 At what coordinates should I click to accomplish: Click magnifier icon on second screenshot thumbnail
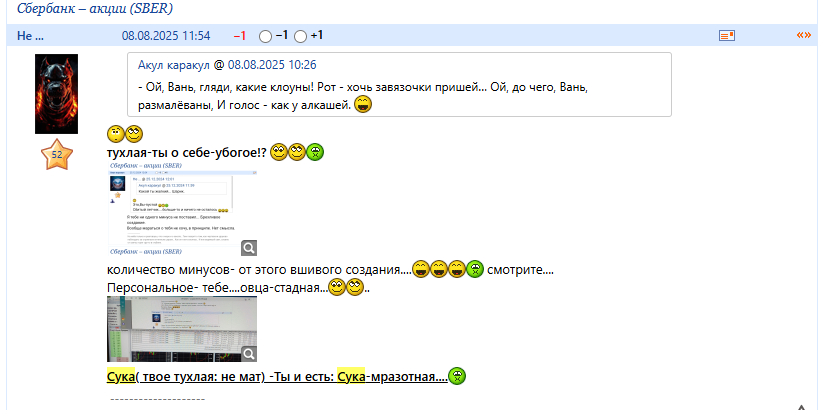point(249,353)
